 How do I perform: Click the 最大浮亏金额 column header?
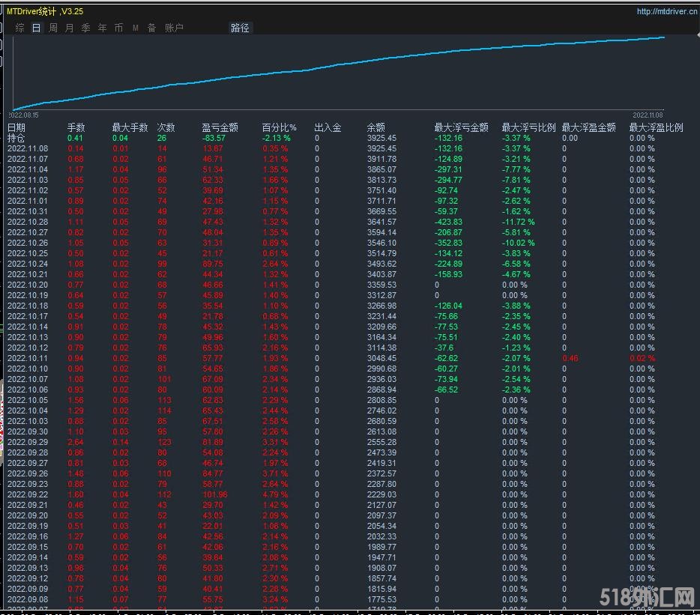click(461, 127)
